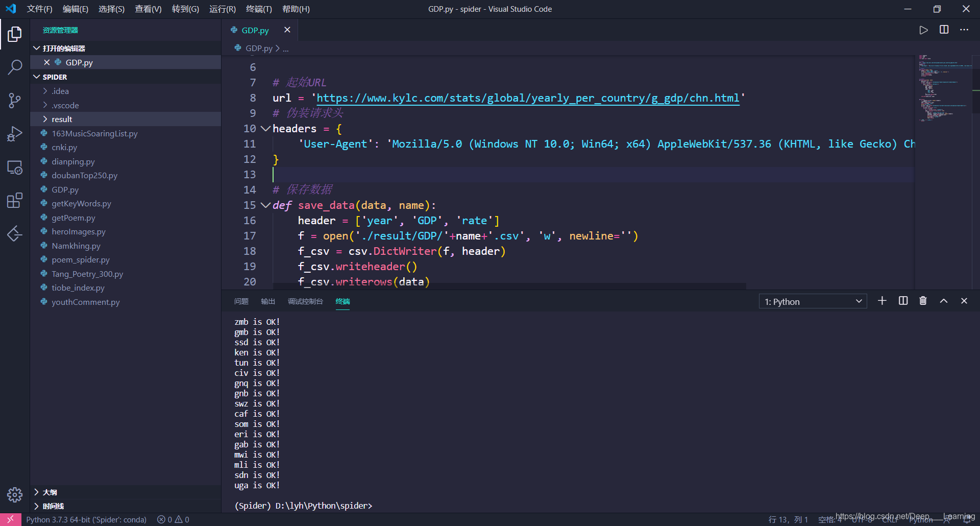980x526 pixels.
Task: Expand the 大纲 outline section
Action: [126, 492]
